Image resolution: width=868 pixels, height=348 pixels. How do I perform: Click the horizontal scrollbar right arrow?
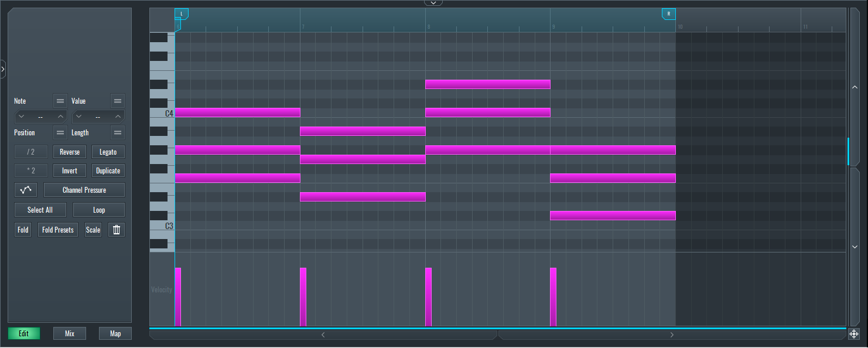[x=672, y=335]
